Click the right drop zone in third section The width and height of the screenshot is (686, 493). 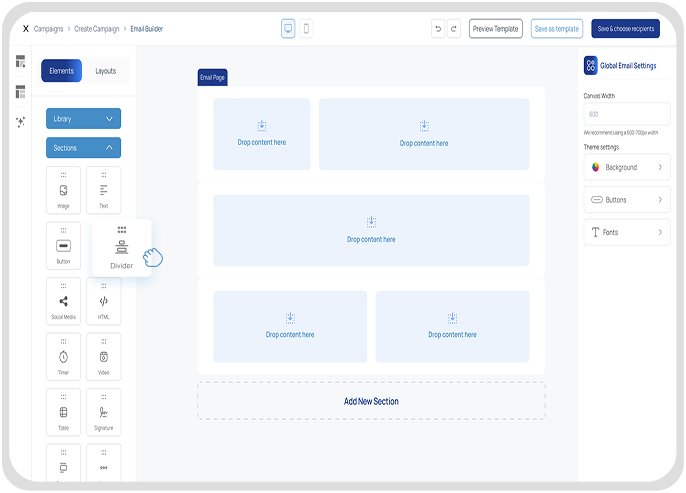click(452, 326)
